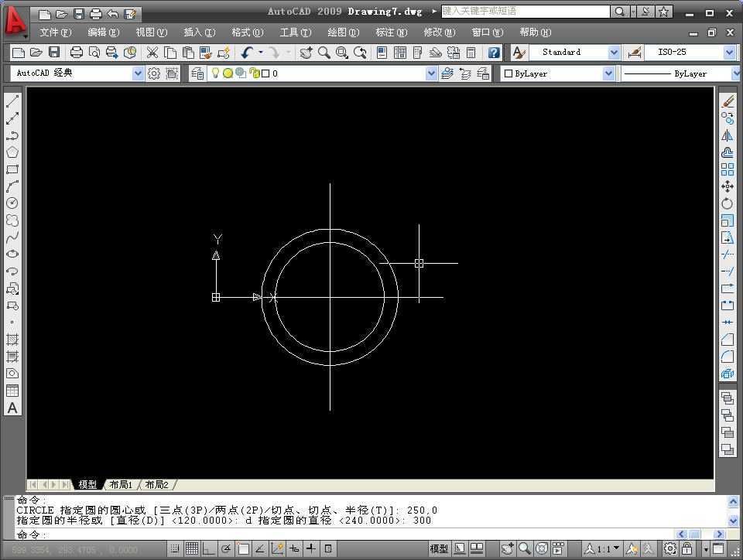Open the red A application menu
Image resolution: width=743 pixels, height=560 pixels.
click(x=15, y=22)
